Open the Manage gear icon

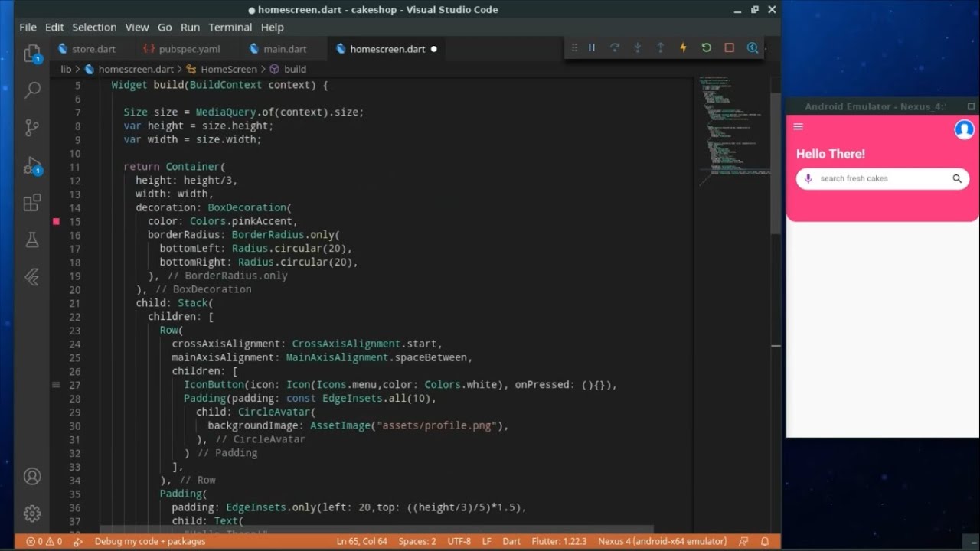click(x=32, y=513)
